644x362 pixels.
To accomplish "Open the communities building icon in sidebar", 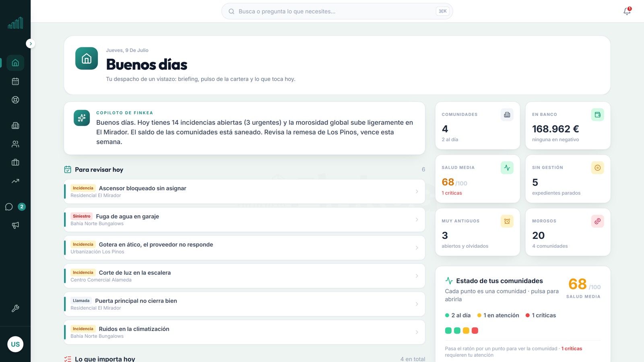I will click(x=15, y=125).
